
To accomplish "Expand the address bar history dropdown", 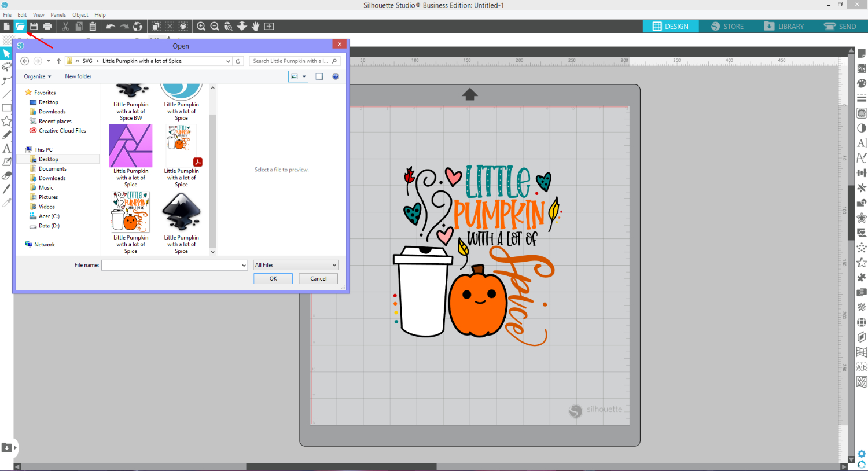I will 228,61.
